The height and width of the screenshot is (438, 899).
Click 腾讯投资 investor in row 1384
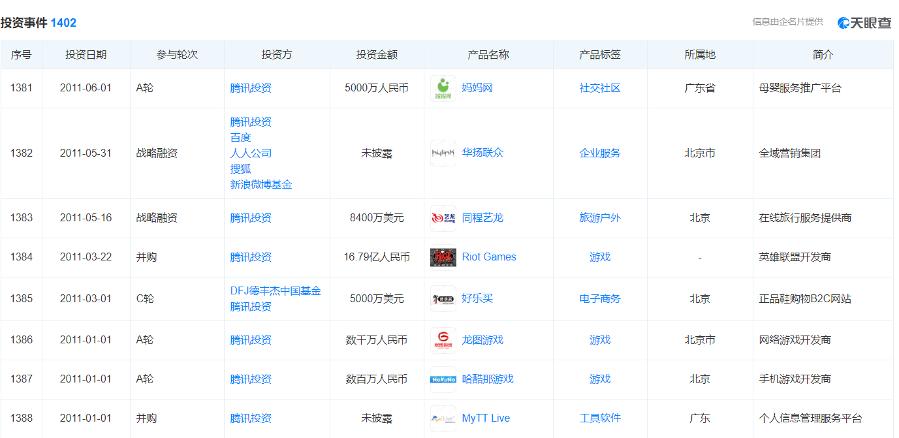click(x=251, y=257)
